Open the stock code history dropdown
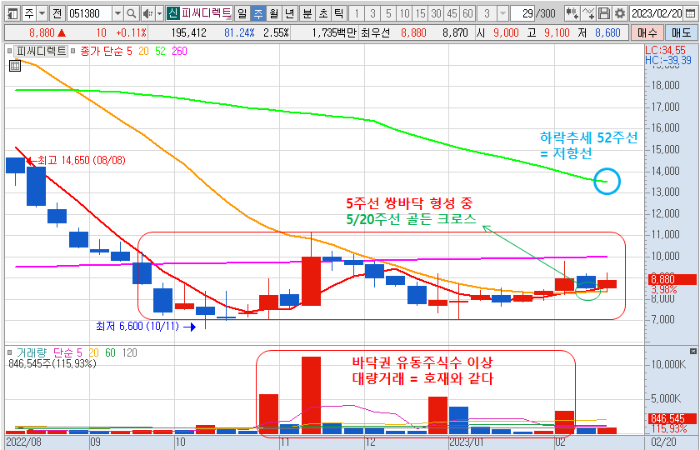The image size is (700, 450). coord(117,14)
